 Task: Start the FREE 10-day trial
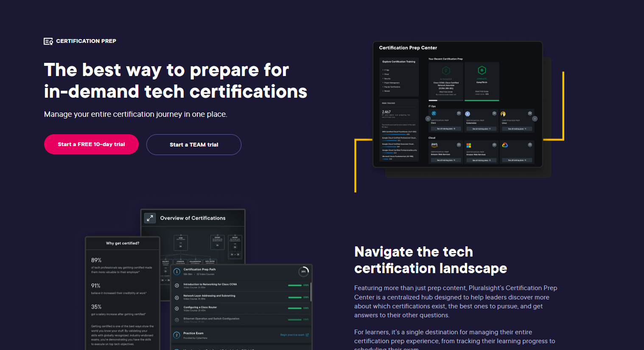pos(91,144)
